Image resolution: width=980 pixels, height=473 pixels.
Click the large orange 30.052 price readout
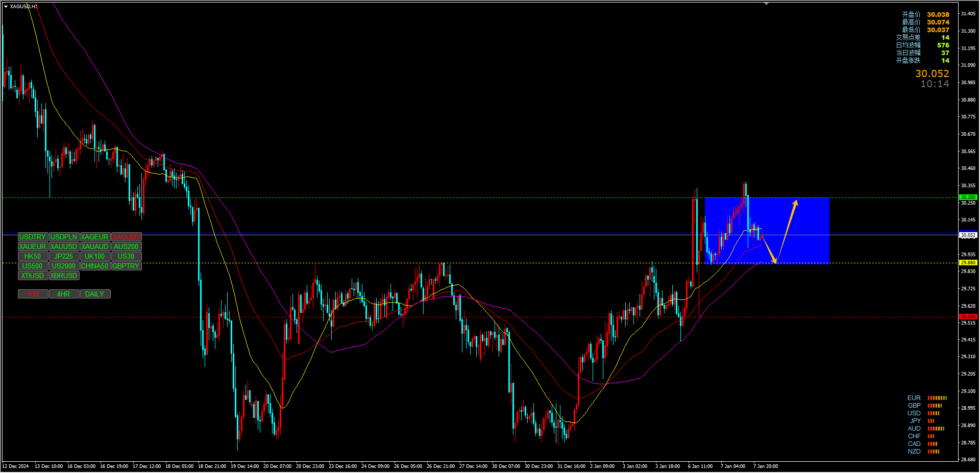click(x=932, y=73)
